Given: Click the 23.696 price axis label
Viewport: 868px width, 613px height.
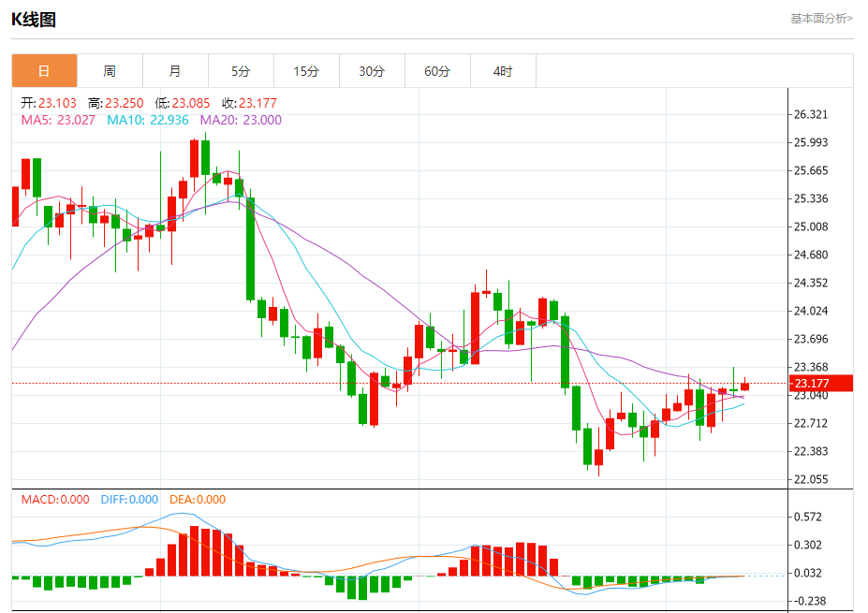Looking at the screenshot, I should tap(811, 339).
